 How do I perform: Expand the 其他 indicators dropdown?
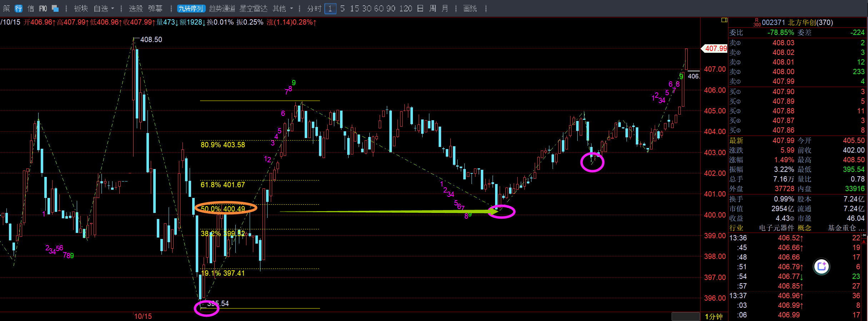283,9
